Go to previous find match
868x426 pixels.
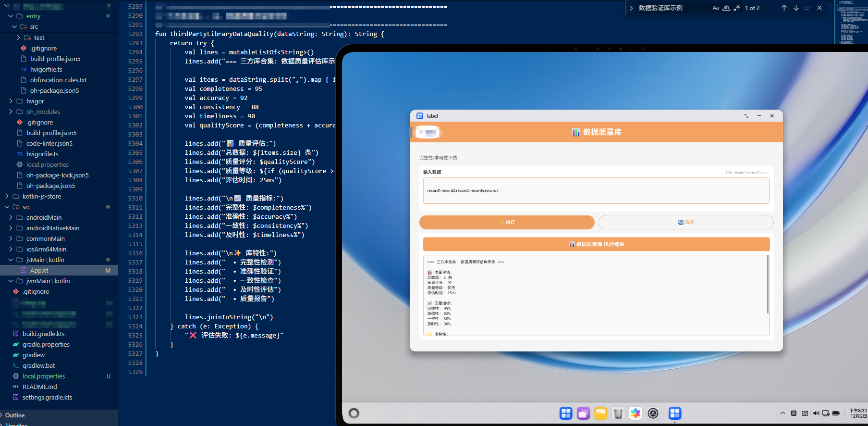784,8
